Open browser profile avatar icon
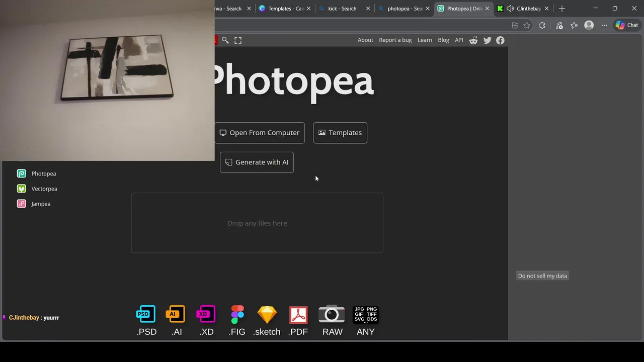 point(589,25)
